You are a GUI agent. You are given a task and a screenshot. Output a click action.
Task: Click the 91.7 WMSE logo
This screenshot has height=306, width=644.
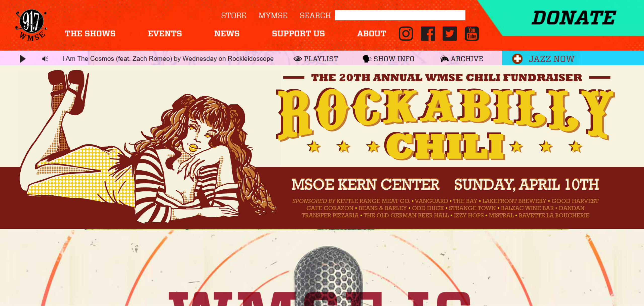[31, 25]
